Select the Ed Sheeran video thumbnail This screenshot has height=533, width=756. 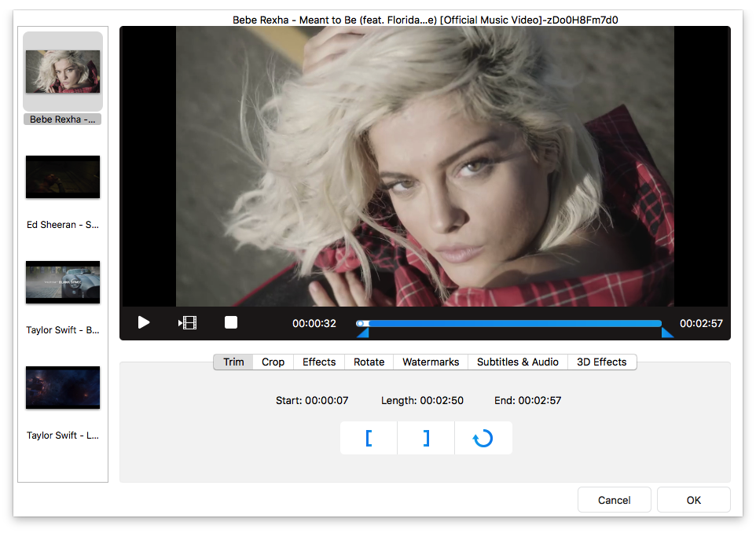[x=63, y=177]
